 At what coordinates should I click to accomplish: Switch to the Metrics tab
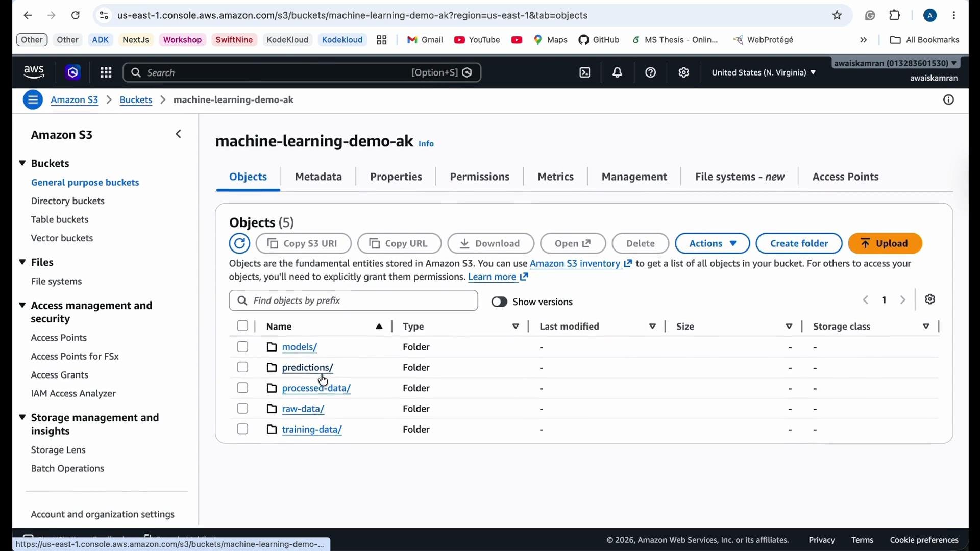(x=556, y=177)
